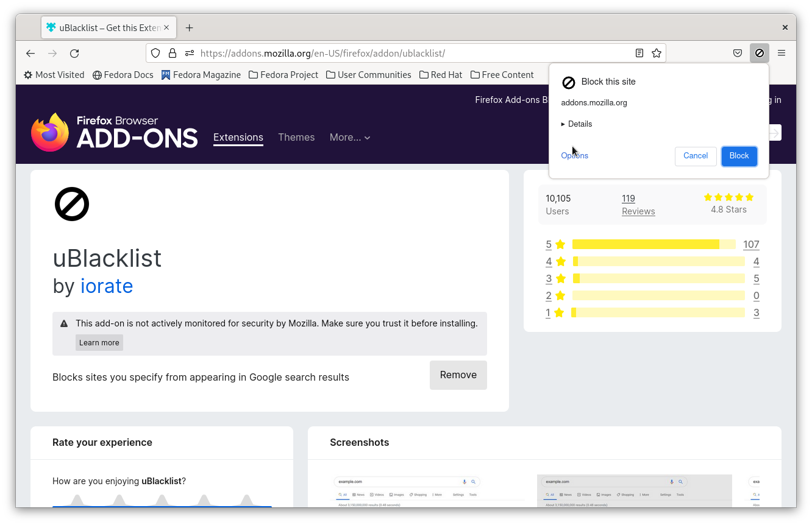Open the Firefox hamburger menu
Screen dimensions: 812x525
(782, 53)
